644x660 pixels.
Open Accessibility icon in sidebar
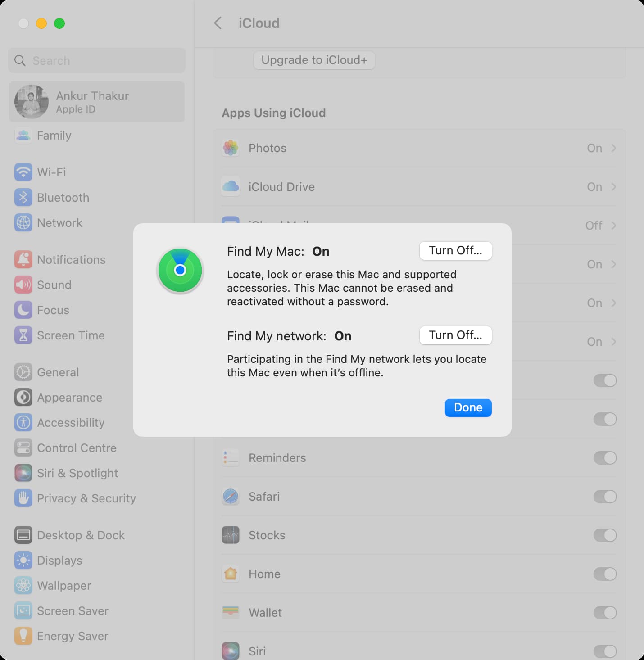[23, 422]
